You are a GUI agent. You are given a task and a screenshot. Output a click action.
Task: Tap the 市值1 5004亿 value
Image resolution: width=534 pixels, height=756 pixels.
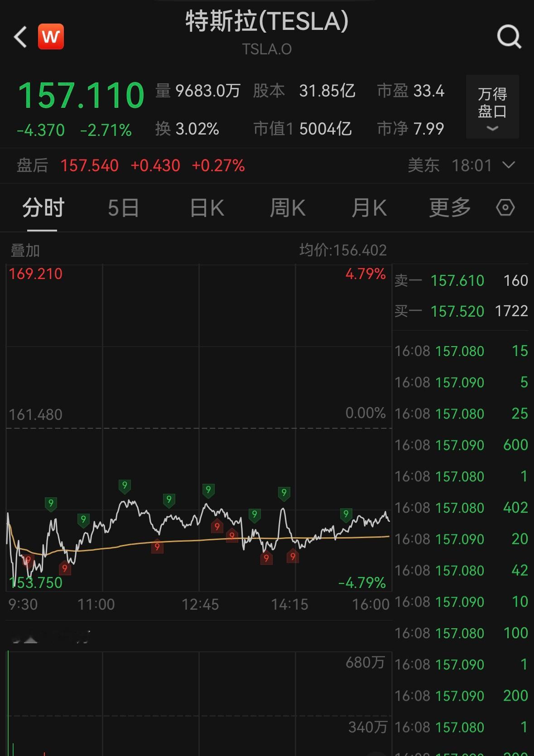303,129
